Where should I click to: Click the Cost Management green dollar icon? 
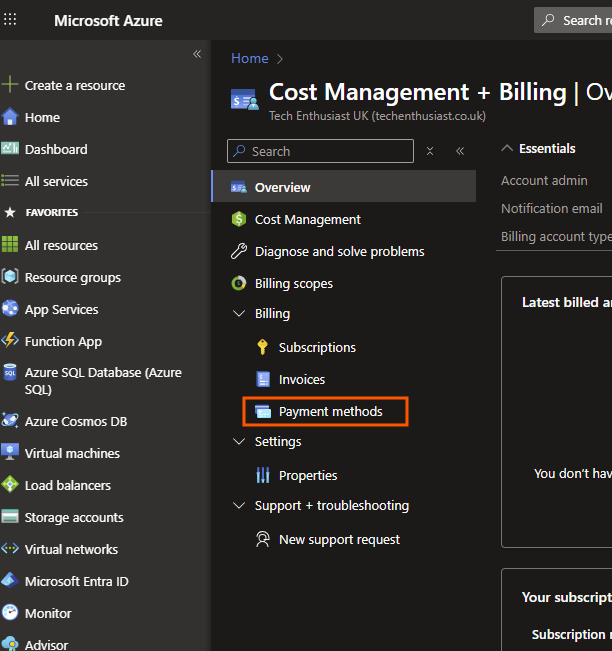pos(239,219)
